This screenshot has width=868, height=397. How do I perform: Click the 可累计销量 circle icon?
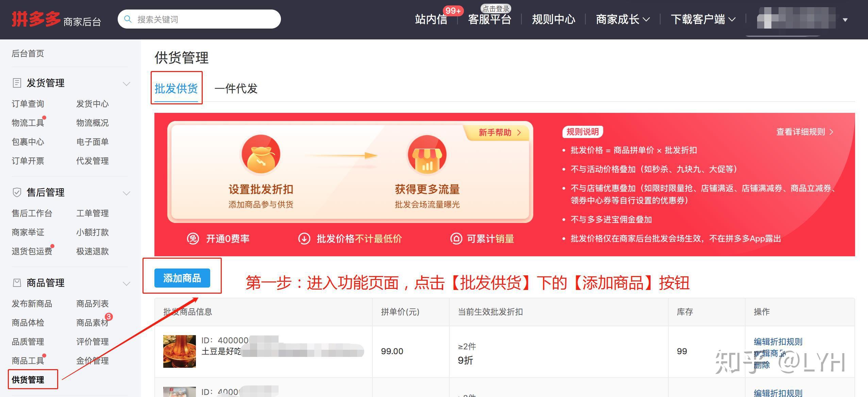click(456, 239)
